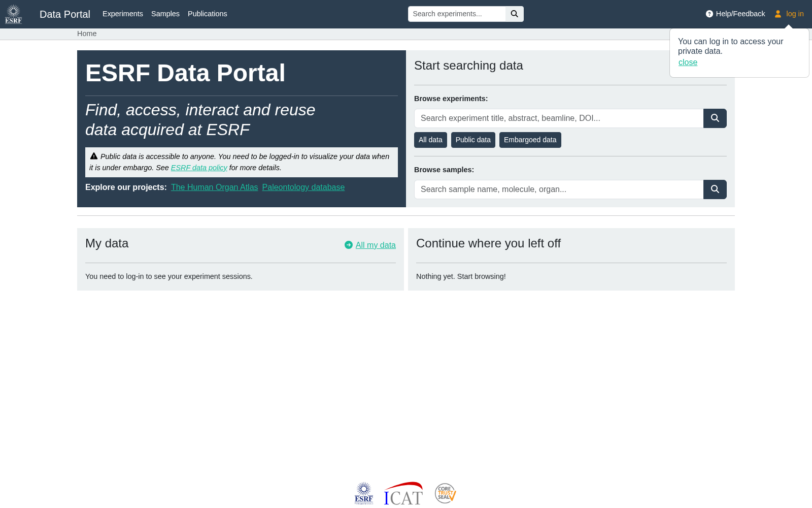Image resolution: width=812 pixels, height=508 pixels.
Task: Open the ESRF logo in the footer
Action: click(x=364, y=493)
